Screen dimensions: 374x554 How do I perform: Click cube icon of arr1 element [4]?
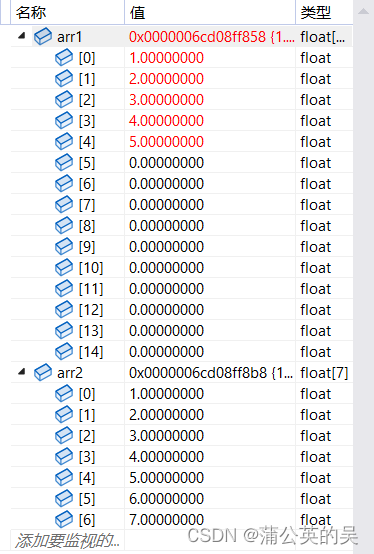click(x=64, y=142)
